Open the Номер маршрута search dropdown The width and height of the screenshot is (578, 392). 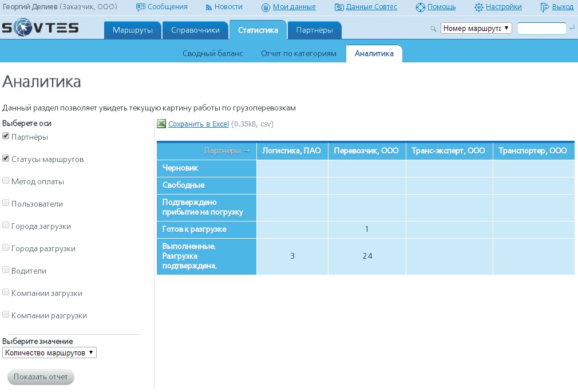coord(476,28)
